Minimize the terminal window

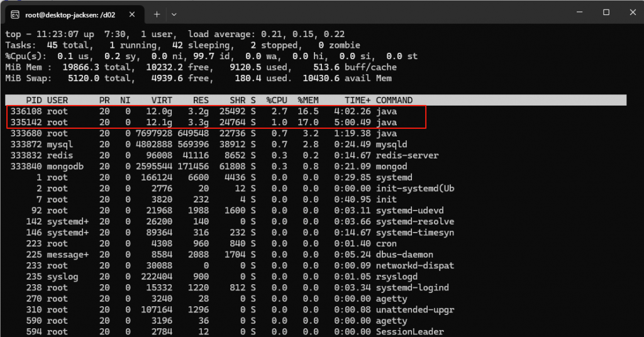click(578, 13)
